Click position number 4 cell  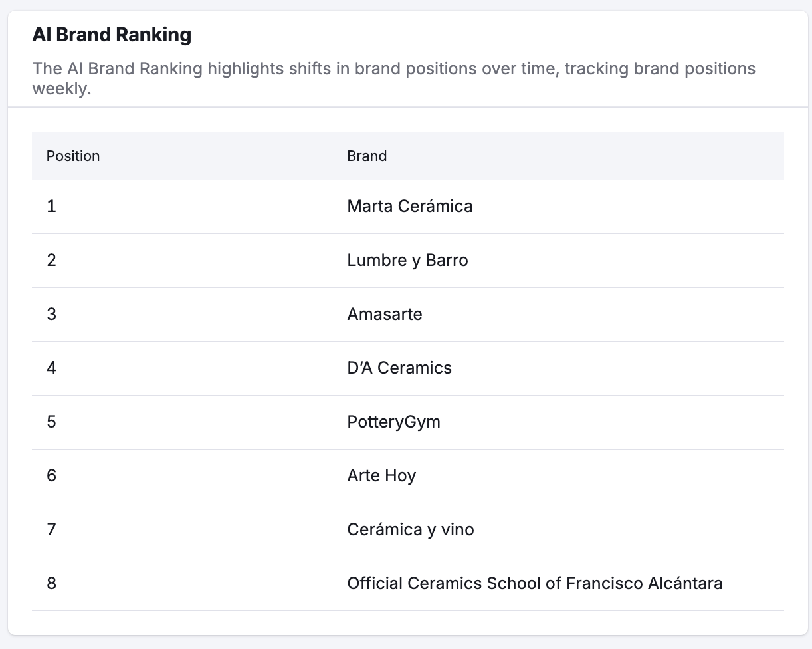tap(51, 368)
